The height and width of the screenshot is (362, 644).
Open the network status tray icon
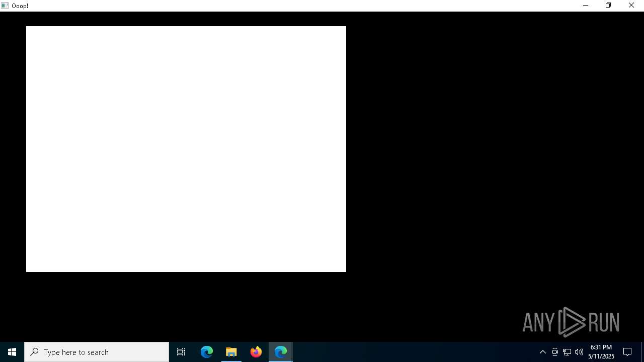coord(567,352)
